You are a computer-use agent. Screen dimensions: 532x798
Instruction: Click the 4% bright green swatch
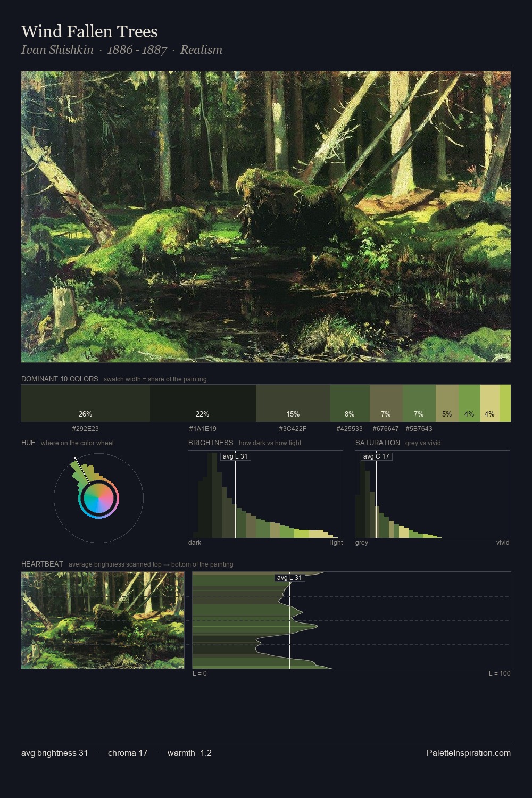pos(469,403)
